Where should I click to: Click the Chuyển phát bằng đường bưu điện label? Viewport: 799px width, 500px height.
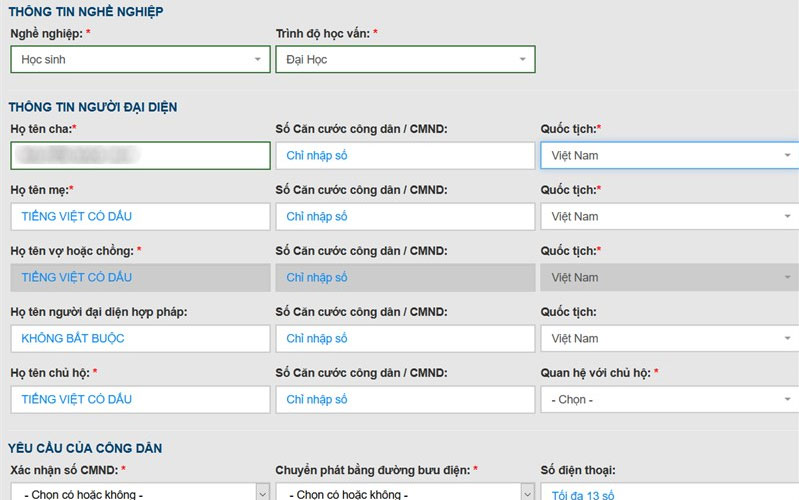(377, 470)
